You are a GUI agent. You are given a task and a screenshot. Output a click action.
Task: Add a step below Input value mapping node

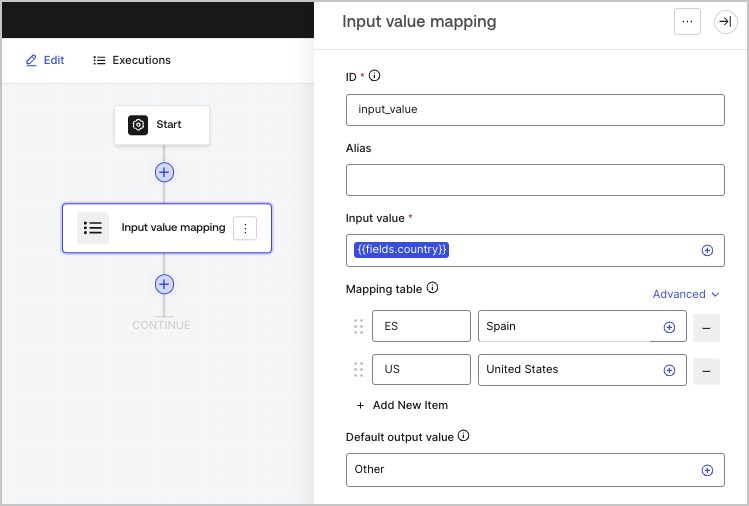pyautogui.click(x=164, y=284)
